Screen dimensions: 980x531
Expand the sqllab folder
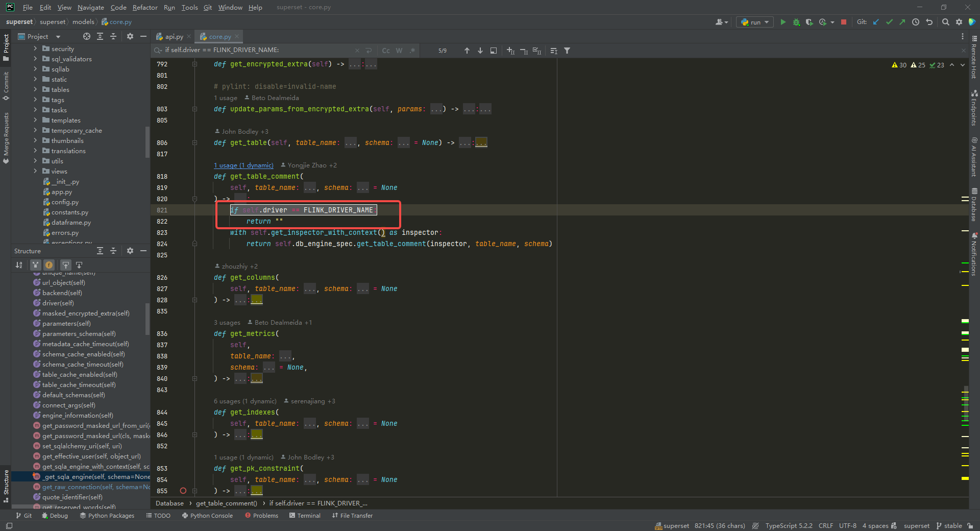coord(35,69)
